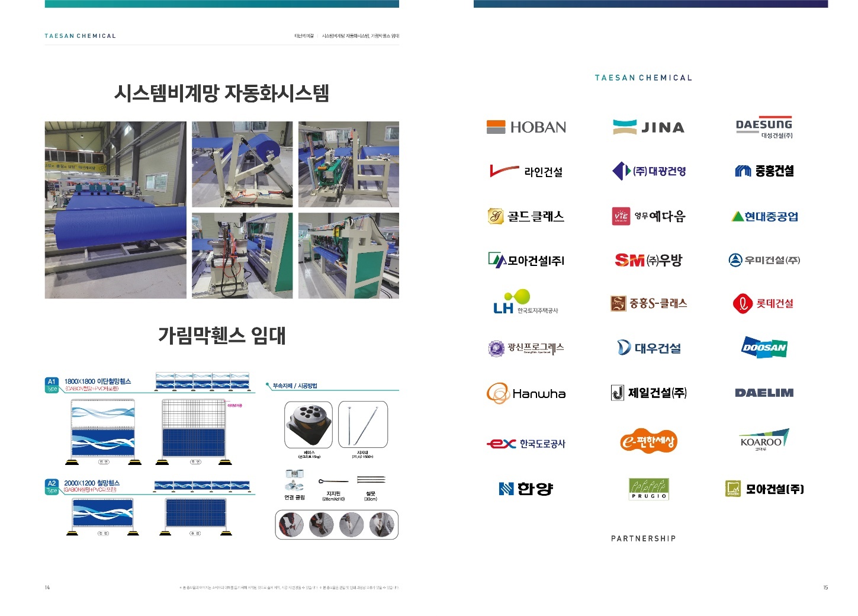Select the LH 한국토지주택공사 logo
Viewport: 858px width, 616px height.
click(526, 302)
